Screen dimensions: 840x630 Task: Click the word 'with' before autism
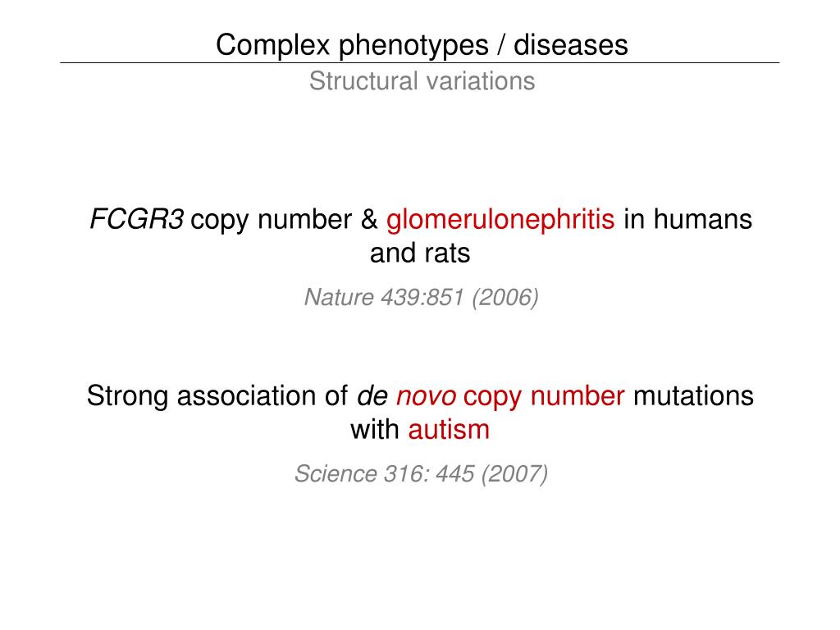pos(375,430)
